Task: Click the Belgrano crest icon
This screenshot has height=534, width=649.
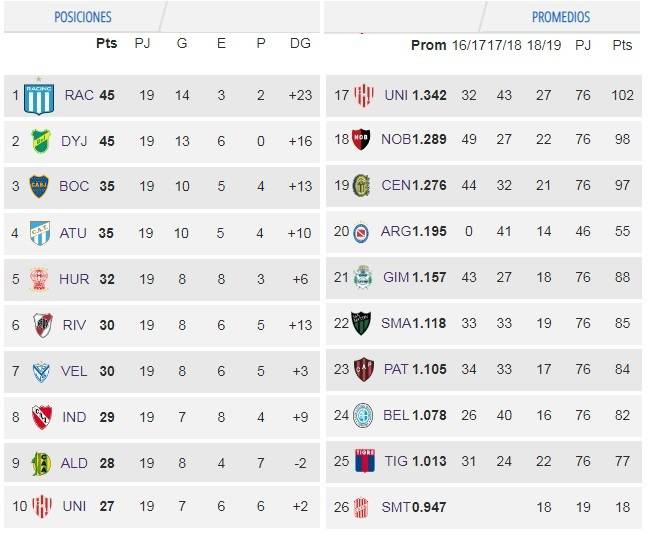Action: (x=363, y=415)
